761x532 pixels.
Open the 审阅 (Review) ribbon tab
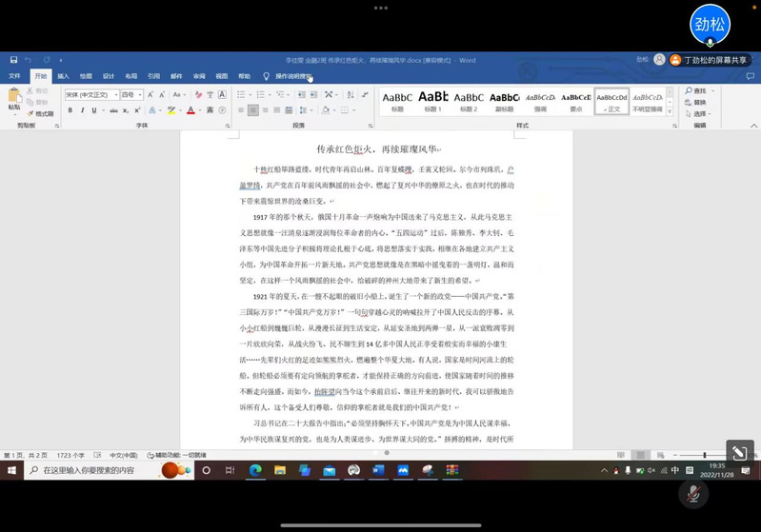pyautogui.click(x=199, y=76)
